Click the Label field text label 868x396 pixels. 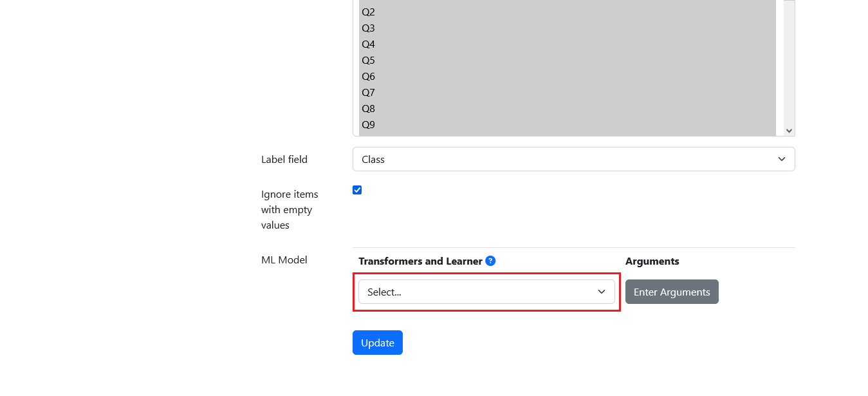coord(284,159)
